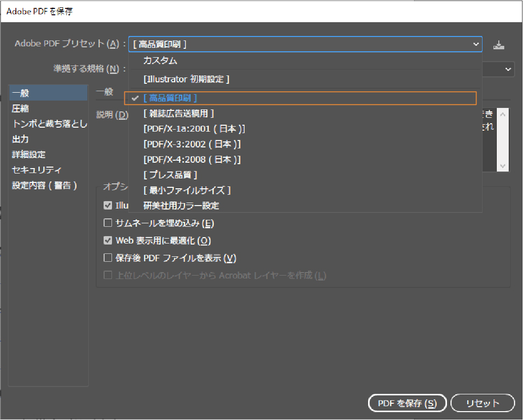Click the リセット button

(x=483, y=403)
